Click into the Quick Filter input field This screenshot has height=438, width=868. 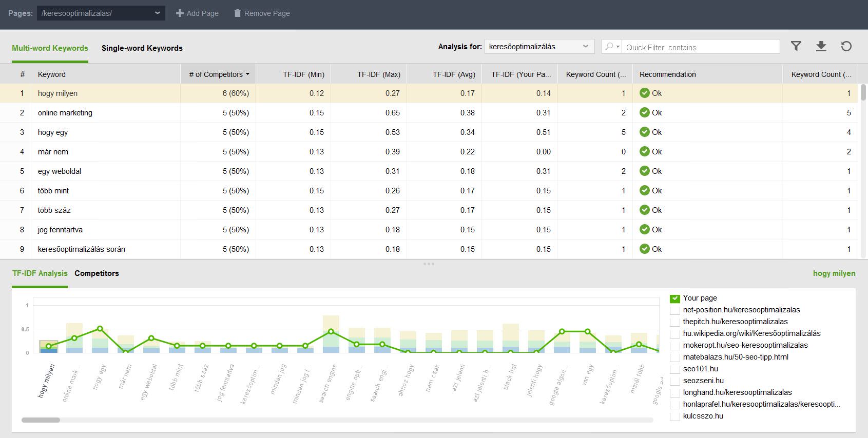tap(701, 47)
